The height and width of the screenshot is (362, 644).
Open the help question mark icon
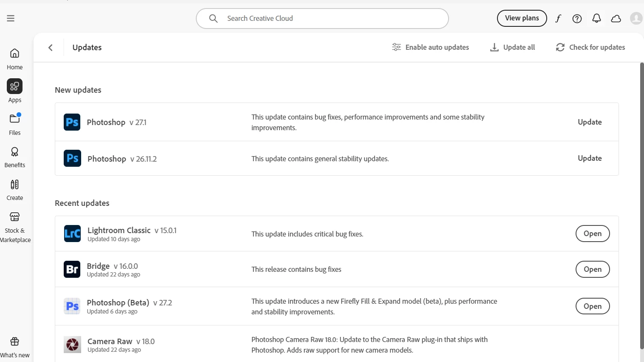(577, 18)
